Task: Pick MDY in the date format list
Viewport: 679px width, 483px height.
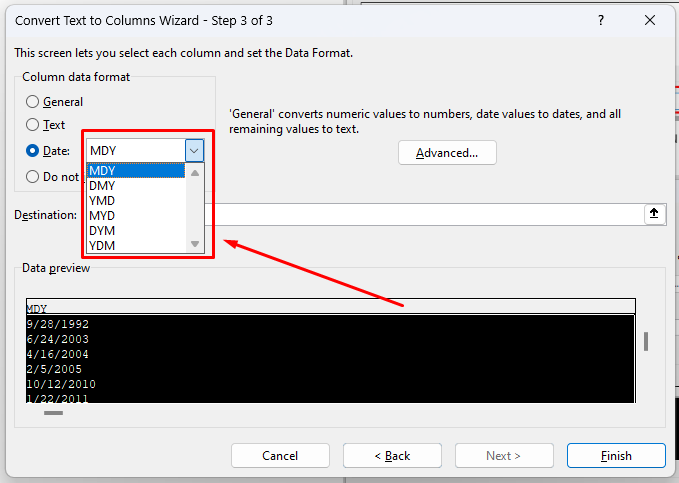Action: 136,171
